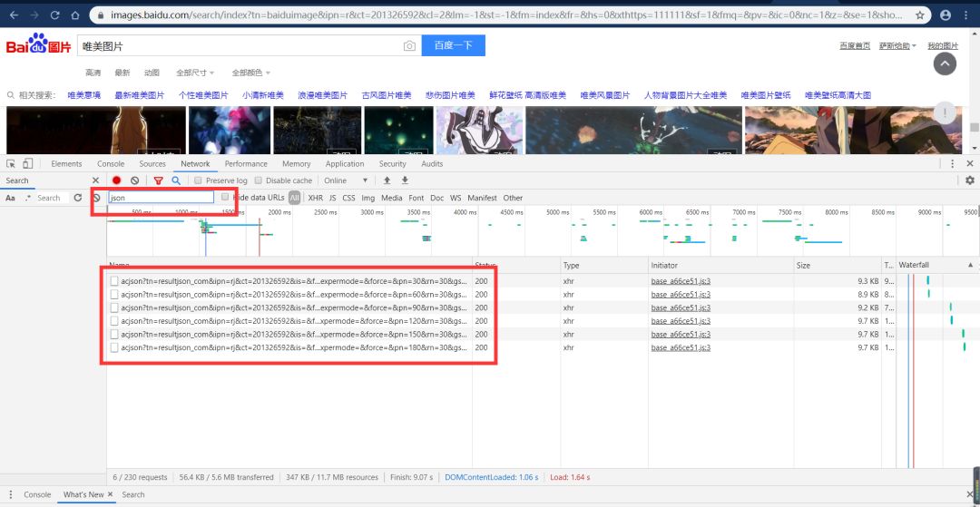Import HAR file upload arrow icon
Image resolution: width=980 pixels, height=507 pixels.
[x=387, y=180]
